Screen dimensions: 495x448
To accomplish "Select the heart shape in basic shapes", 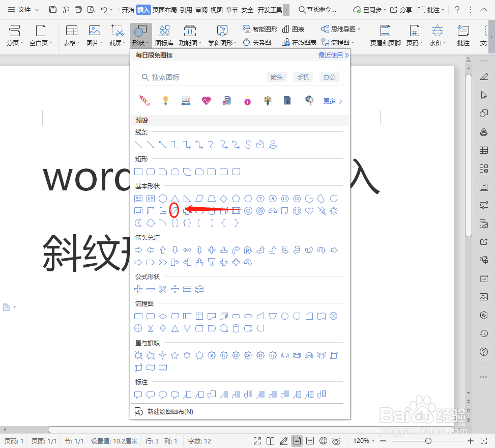I will [x=309, y=211].
